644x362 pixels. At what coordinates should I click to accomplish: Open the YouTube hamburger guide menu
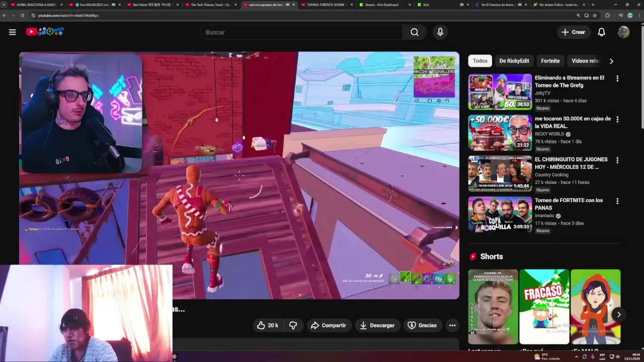(x=12, y=32)
